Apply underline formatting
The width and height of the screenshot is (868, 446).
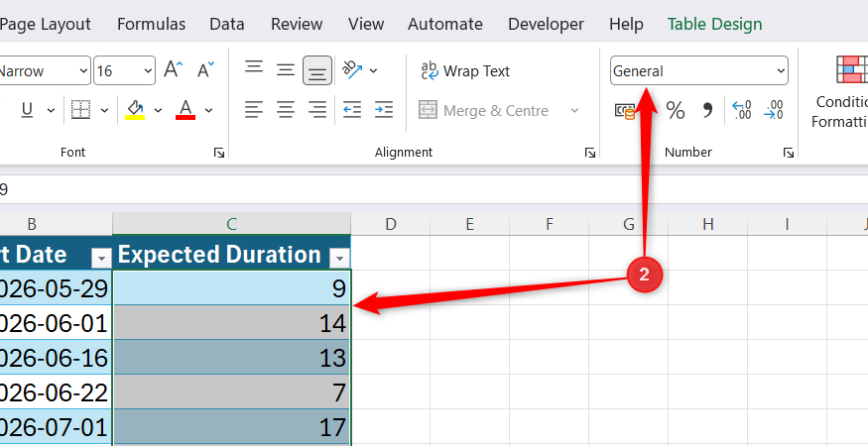(x=27, y=110)
